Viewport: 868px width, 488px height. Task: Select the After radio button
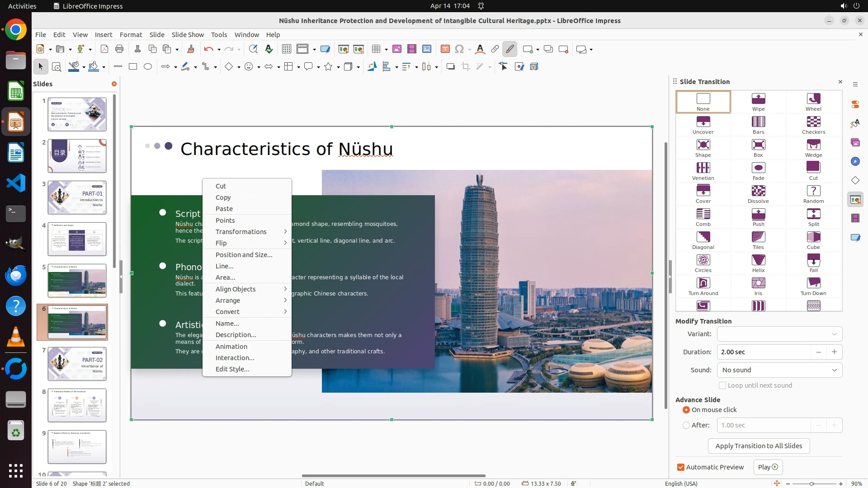[686, 425]
